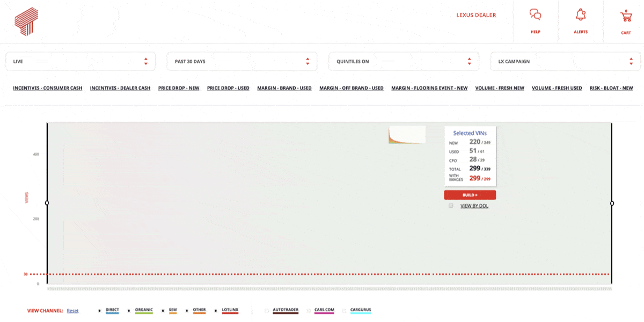Click the Cars.com channel label
The height and width of the screenshot is (322, 644).
pos(324,310)
